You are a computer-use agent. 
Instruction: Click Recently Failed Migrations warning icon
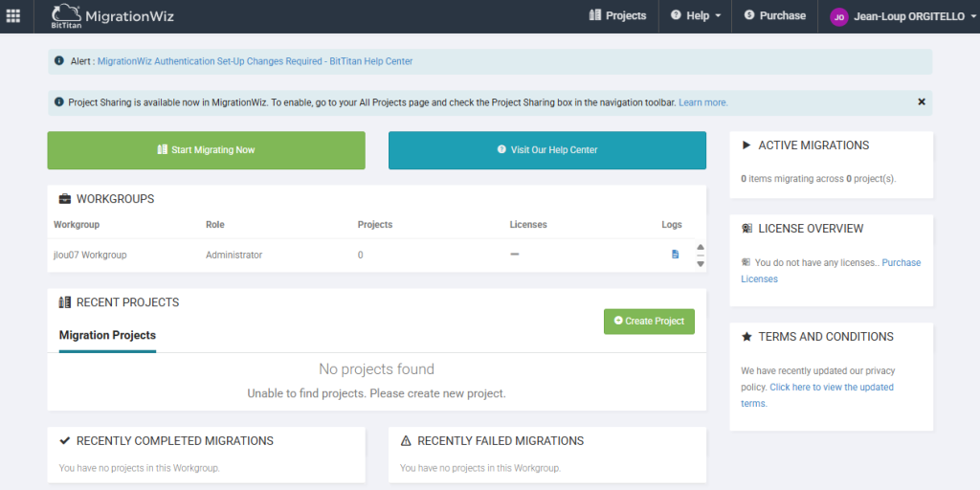point(406,441)
